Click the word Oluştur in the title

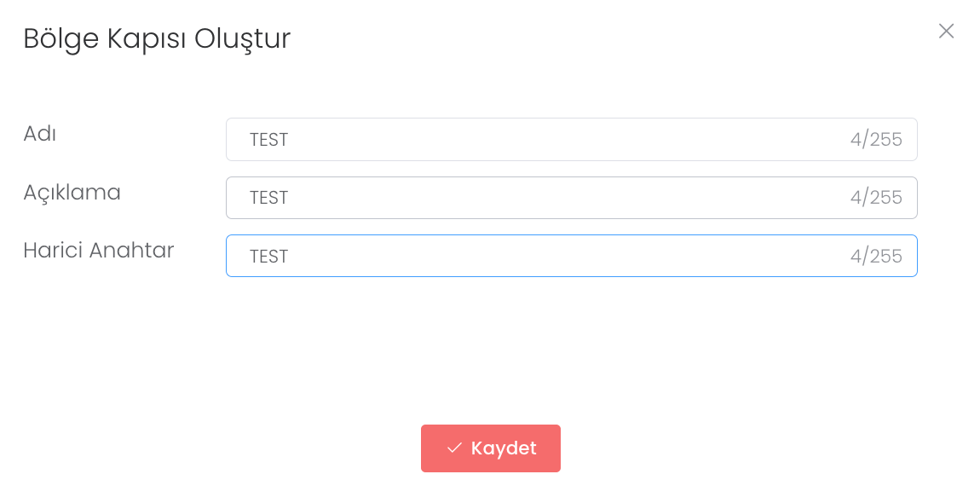point(243,39)
